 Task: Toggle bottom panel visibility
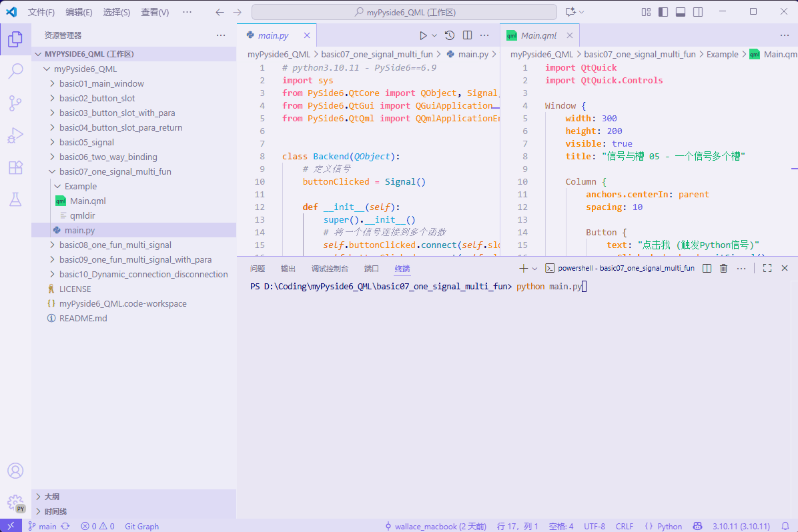pos(681,12)
